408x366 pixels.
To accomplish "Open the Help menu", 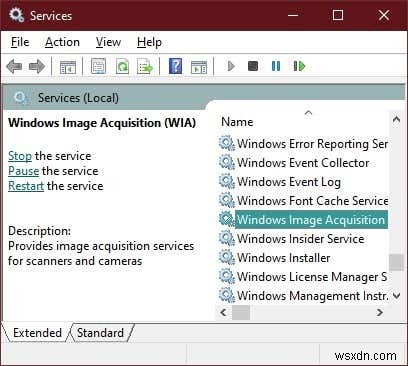I will pos(149,42).
